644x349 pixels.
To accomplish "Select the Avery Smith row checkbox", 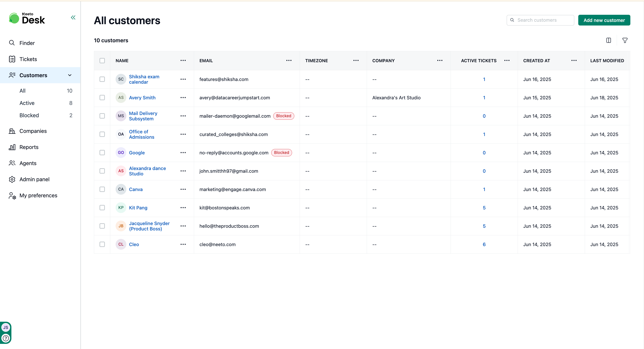I will pos(102,98).
